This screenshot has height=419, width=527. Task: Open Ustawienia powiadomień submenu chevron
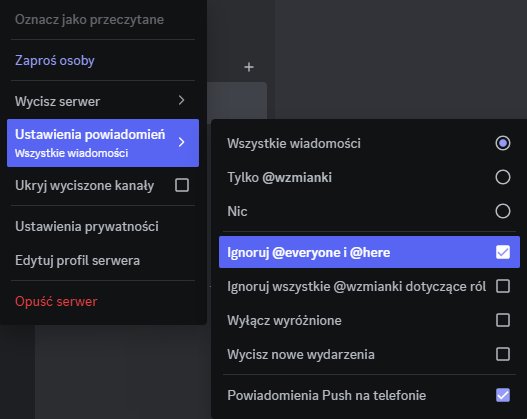(x=181, y=142)
